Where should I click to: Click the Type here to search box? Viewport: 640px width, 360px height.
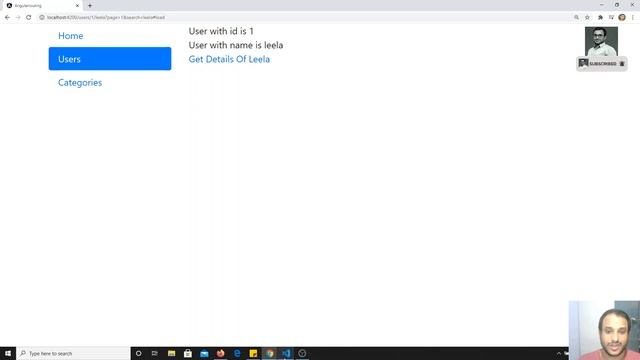73,353
